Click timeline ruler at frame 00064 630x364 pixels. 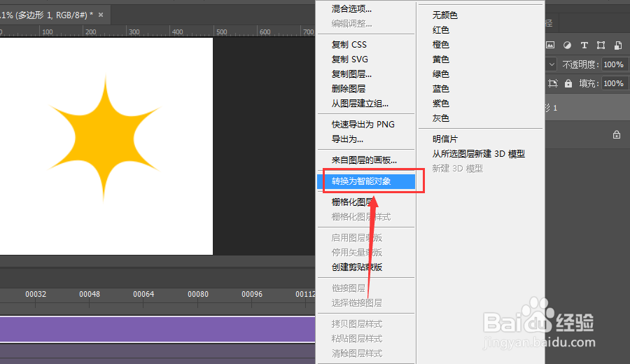[x=143, y=294]
